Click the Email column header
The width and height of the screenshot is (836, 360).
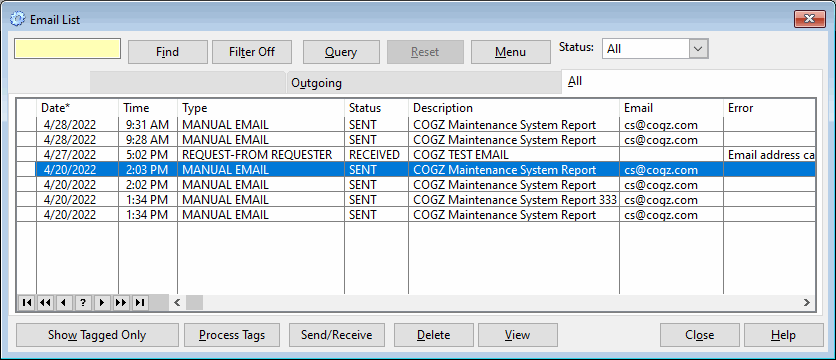(671, 108)
